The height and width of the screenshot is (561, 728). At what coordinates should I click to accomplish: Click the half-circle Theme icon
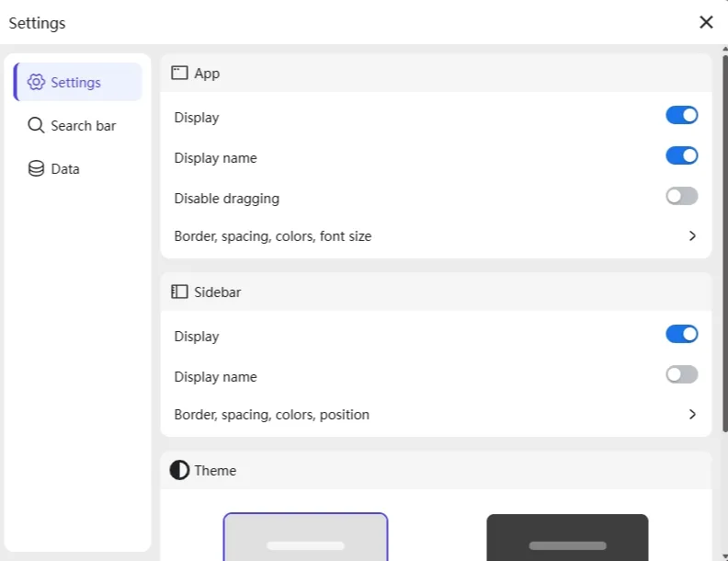(x=179, y=470)
